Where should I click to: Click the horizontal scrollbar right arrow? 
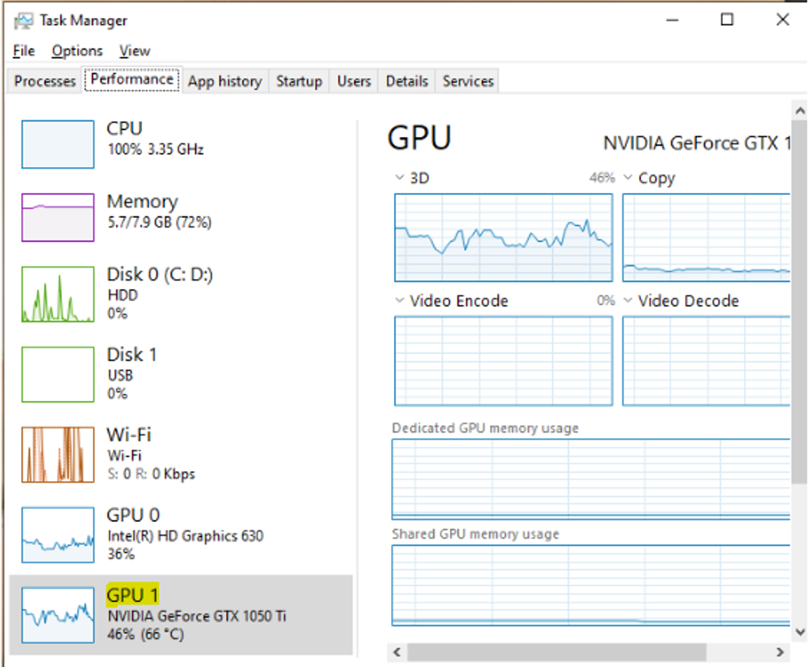(x=780, y=652)
